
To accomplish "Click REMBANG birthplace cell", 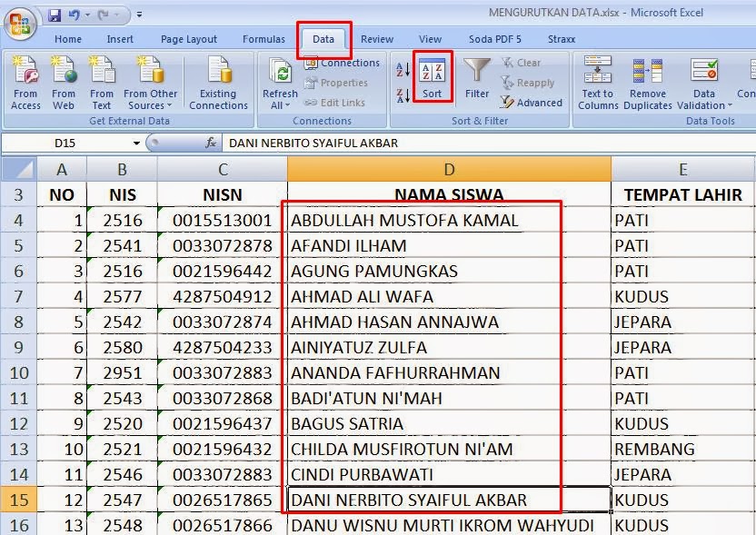I will coord(682,450).
